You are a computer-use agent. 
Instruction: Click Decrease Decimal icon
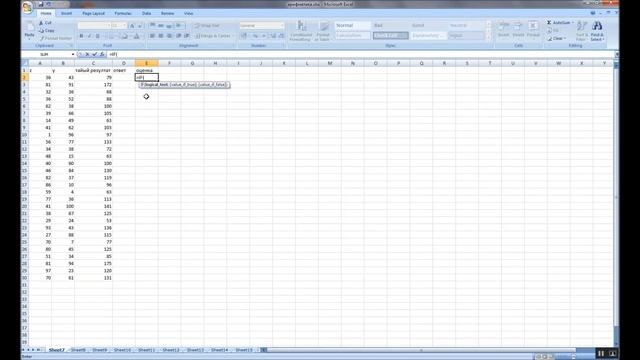[281, 36]
